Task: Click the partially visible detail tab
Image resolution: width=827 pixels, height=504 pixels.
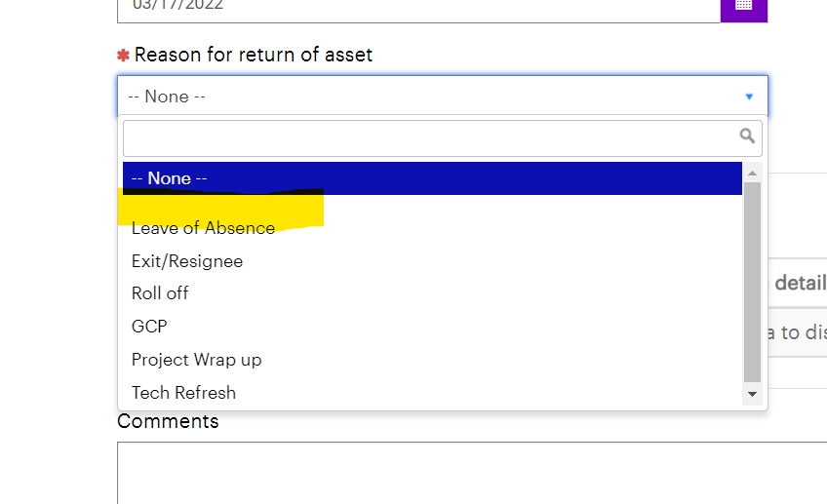Action: pyautogui.click(x=798, y=283)
